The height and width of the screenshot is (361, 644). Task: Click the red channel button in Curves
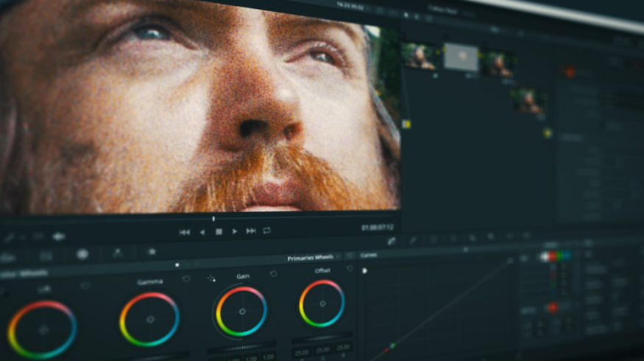click(x=554, y=257)
